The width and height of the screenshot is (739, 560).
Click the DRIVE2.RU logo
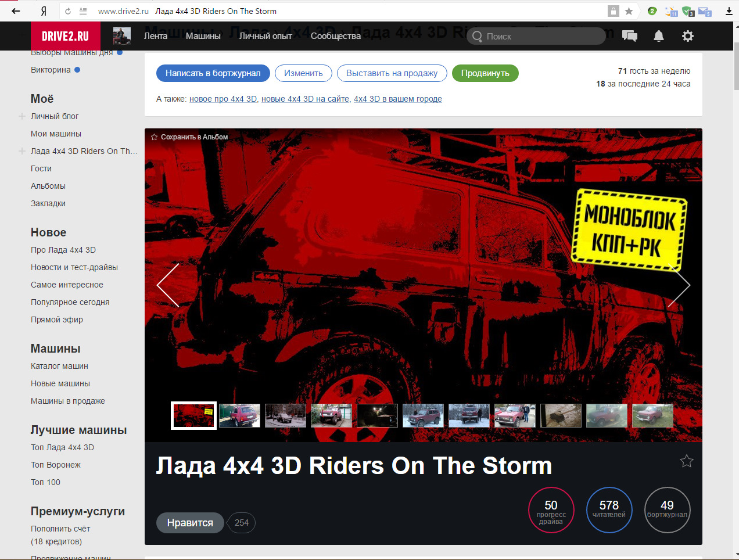pos(66,36)
